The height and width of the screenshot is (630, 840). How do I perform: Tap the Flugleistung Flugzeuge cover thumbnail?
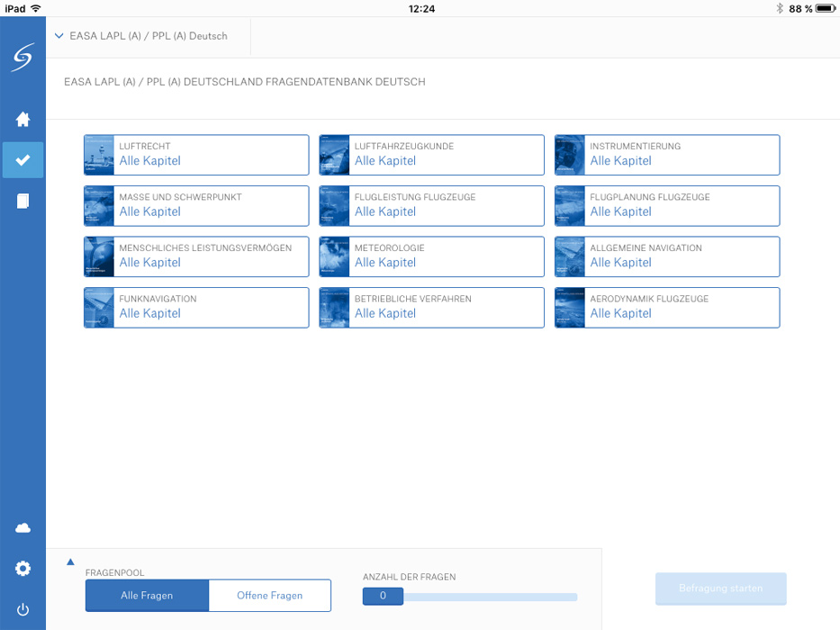pyautogui.click(x=334, y=206)
